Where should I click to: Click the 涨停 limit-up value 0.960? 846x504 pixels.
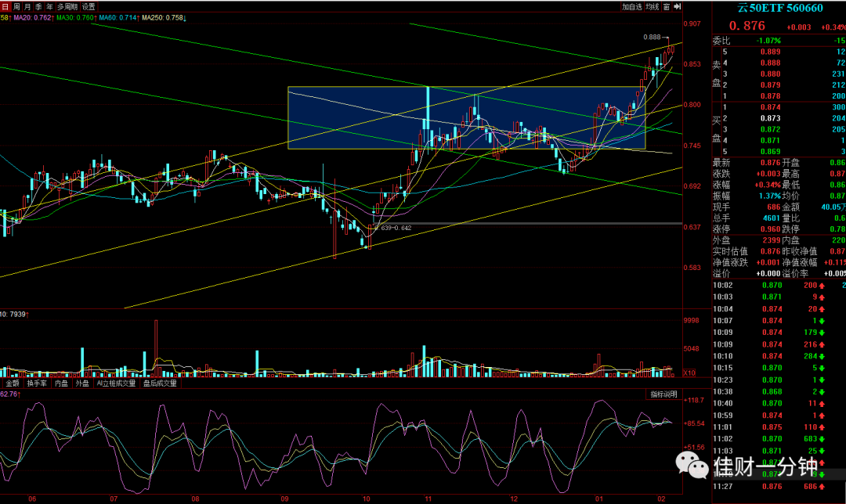coord(771,229)
